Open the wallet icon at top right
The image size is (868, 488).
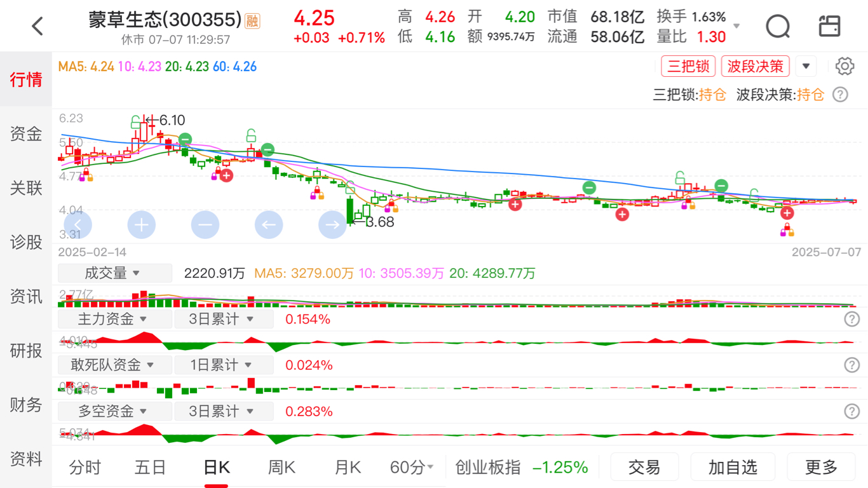tap(830, 26)
